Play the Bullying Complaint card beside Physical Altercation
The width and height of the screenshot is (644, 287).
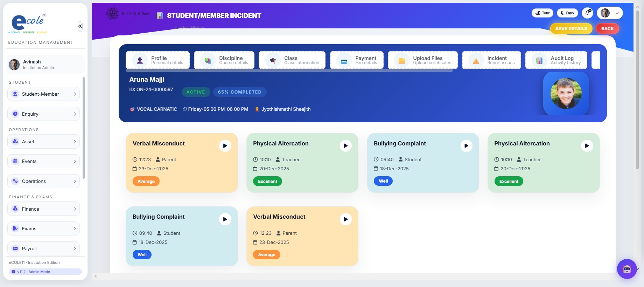coord(466,146)
